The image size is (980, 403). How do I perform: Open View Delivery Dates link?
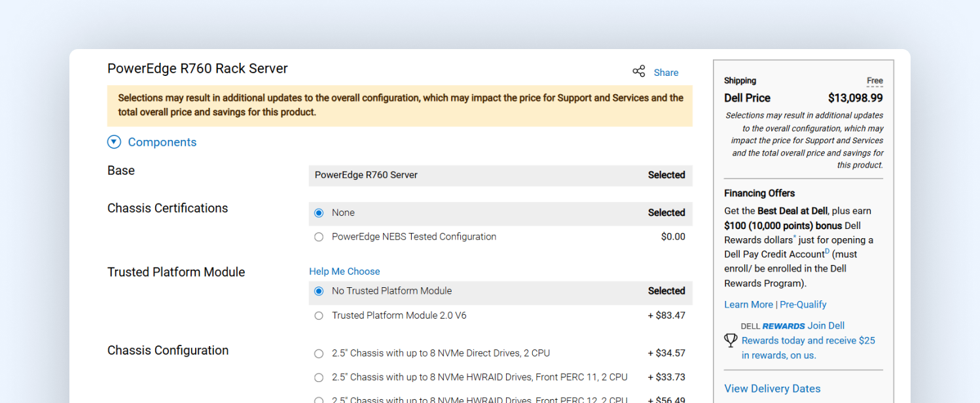[x=772, y=389]
